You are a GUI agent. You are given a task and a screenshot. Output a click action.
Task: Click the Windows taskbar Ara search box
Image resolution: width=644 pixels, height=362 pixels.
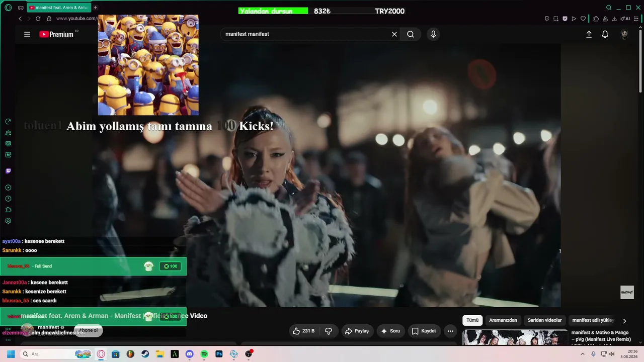57,354
